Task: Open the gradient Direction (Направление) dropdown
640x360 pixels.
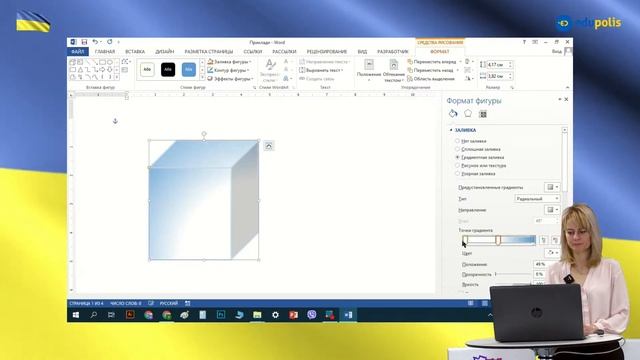Action: coord(552,210)
